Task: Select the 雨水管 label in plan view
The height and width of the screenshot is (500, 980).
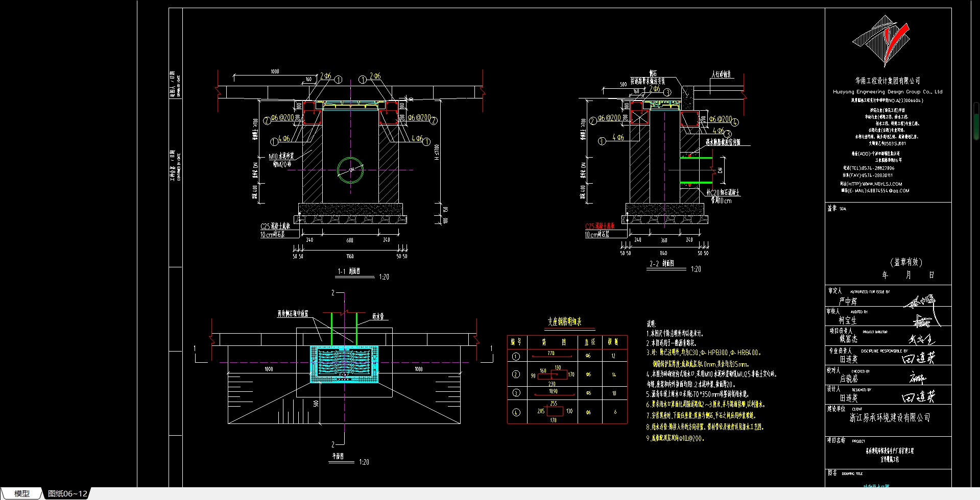Action: [378, 316]
